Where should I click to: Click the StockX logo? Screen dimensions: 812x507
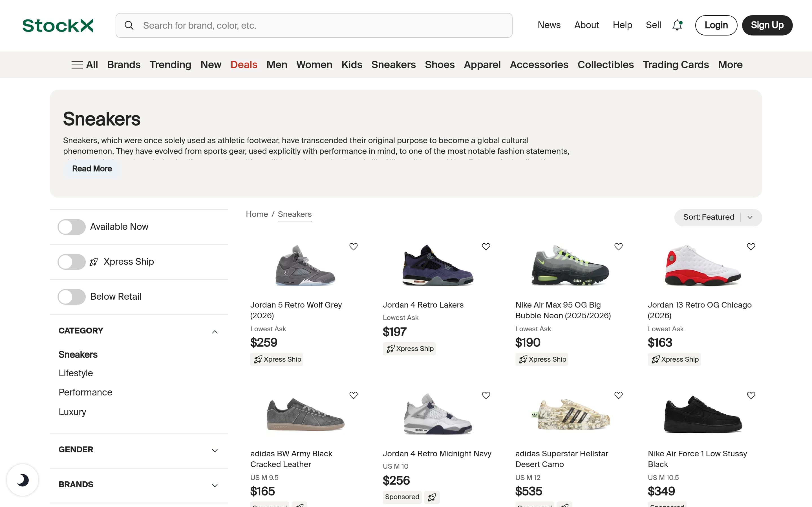[58, 25]
